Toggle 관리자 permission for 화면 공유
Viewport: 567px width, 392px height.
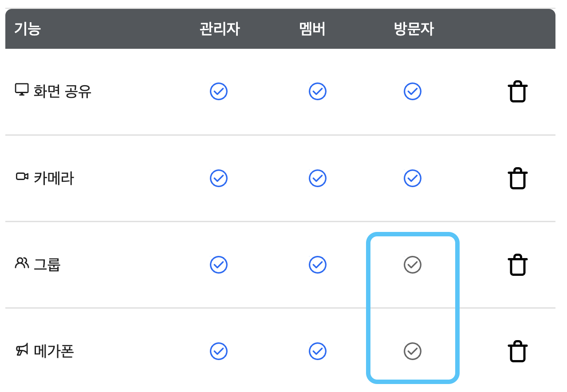pos(218,91)
